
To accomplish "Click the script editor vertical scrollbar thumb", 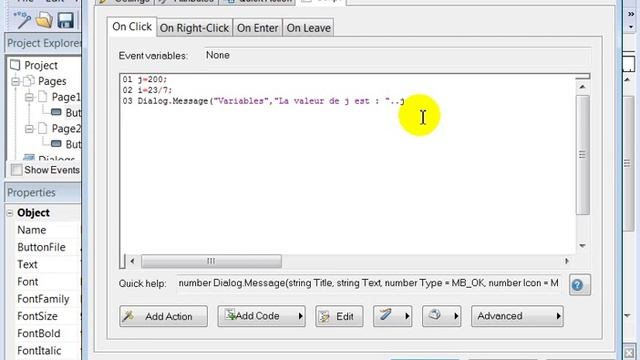I will tap(582, 155).
